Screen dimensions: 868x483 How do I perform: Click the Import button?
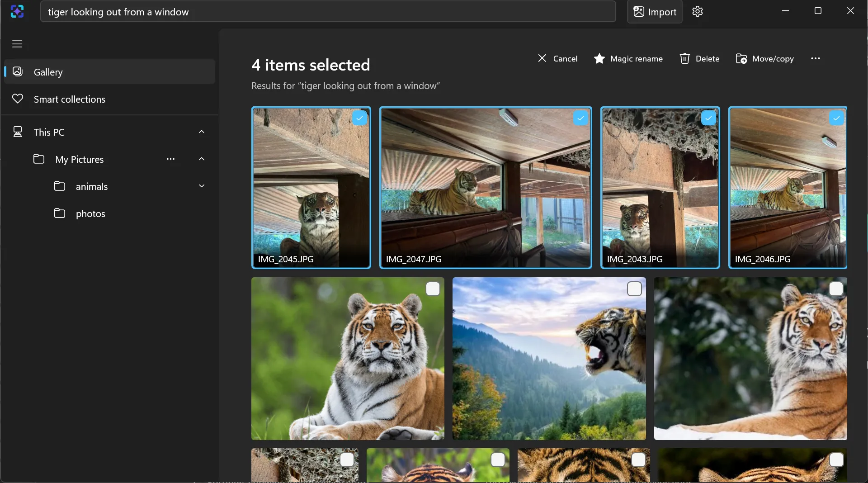point(655,12)
